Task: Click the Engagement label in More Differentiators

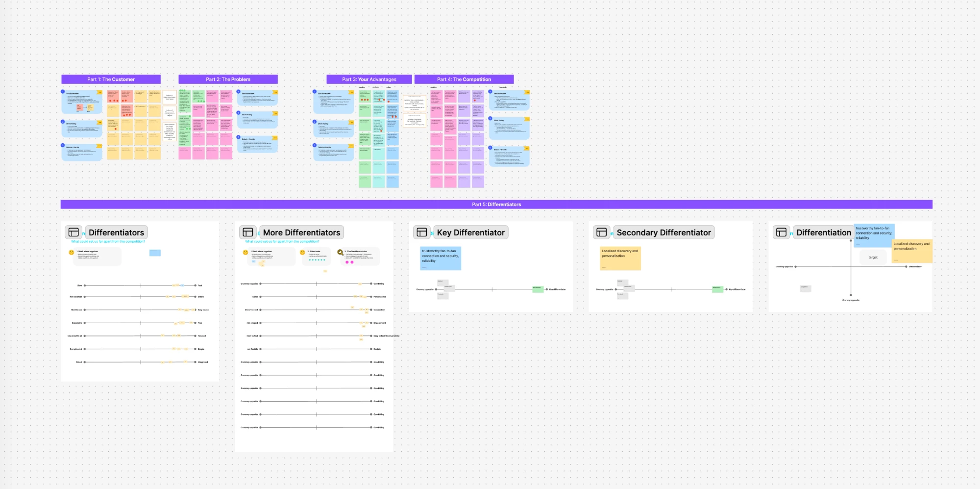Action: (380, 323)
